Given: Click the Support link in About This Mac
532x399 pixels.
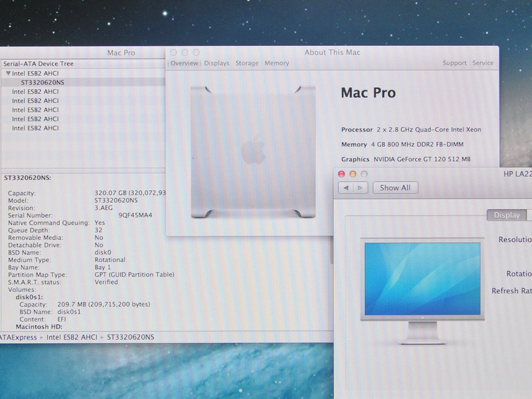Looking at the screenshot, I should pyautogui.click(x=454, y=63).
